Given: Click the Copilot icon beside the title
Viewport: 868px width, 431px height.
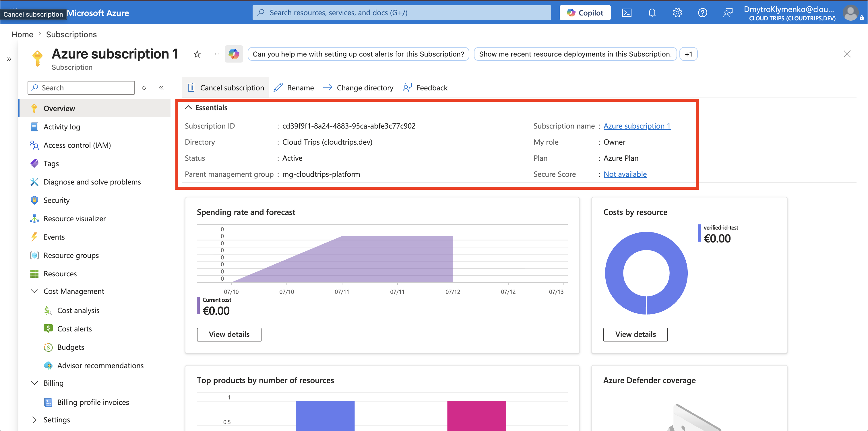Looking at the screenshot, I should coord(234,54).
